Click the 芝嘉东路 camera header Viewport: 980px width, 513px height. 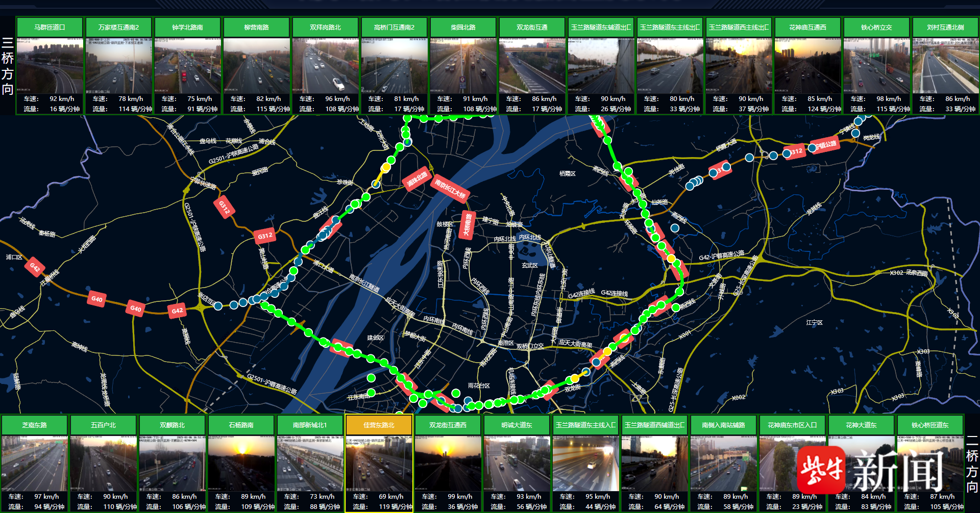coord(34,425)
